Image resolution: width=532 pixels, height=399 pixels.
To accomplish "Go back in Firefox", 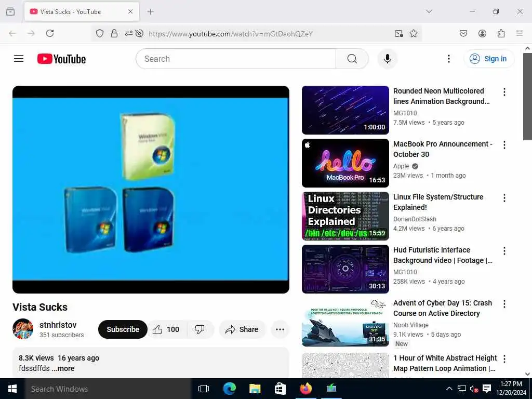I will pyautogui.click(x=12, y=33).
